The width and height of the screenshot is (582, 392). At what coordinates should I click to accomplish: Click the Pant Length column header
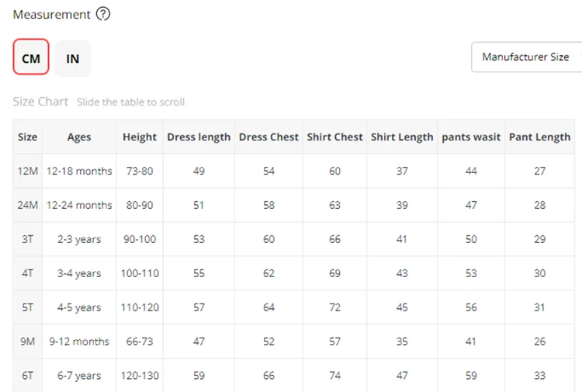(539, 137)
